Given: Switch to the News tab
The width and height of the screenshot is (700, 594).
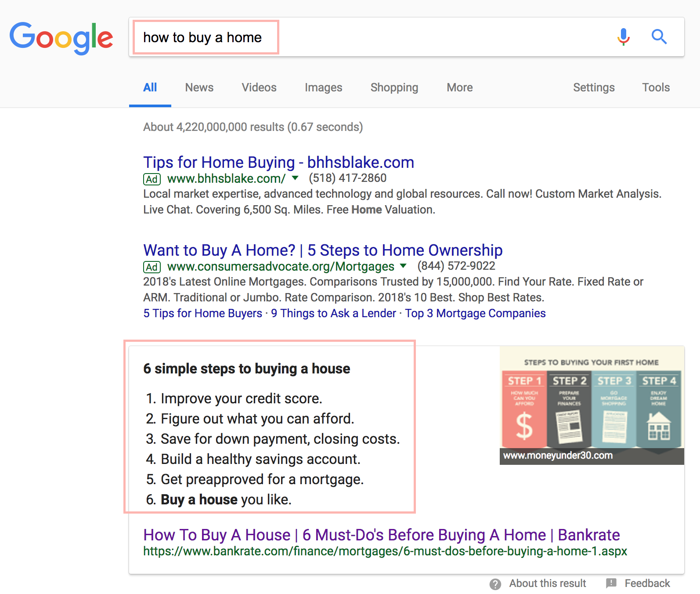Looking at the screenshot, I should pyautogui.click(x=199, y=87).
